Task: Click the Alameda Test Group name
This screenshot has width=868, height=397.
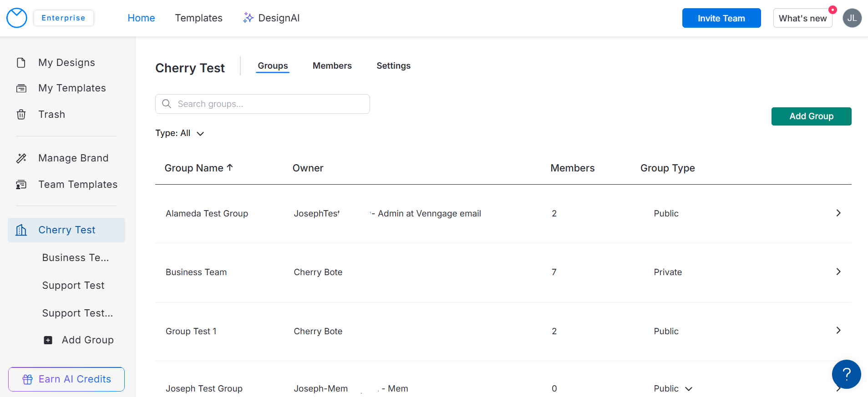Action: click(207, 213)
